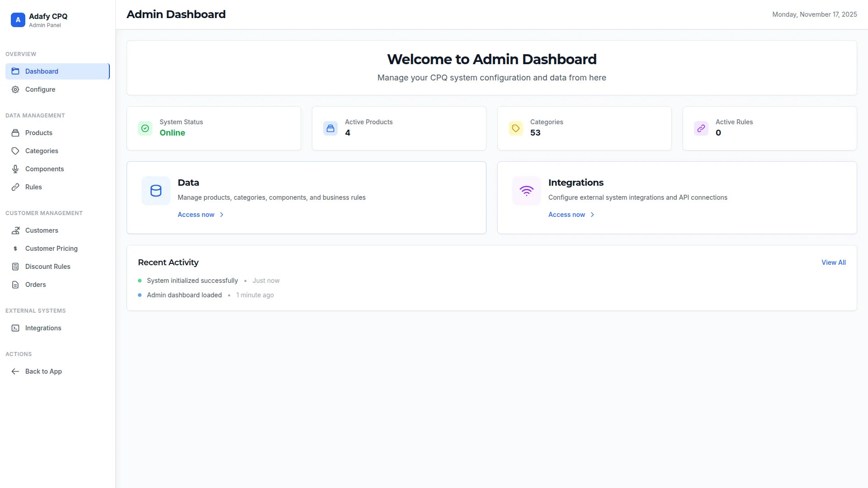Click the Categories stat card showing 53

(584, 128)
